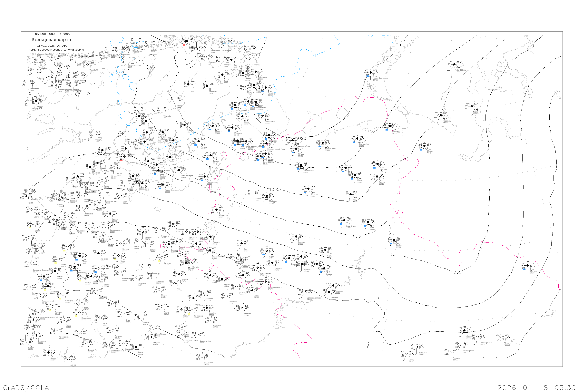Click the 1030 isobar pressure label

[x=274, y=190]
